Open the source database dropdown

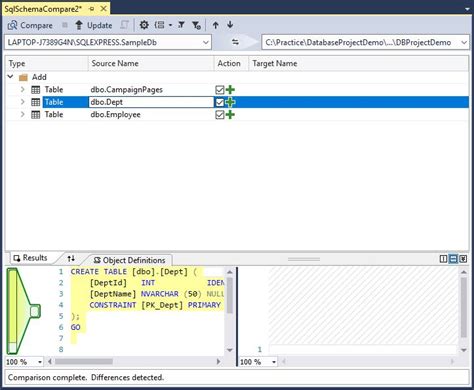click(x=206, y=42)
